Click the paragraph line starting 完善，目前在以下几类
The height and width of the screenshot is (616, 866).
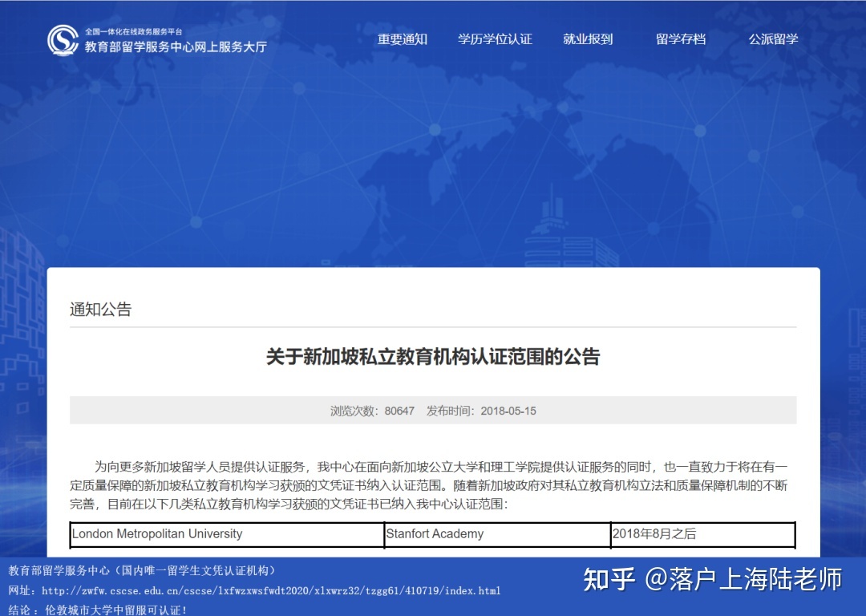[289, 503]
